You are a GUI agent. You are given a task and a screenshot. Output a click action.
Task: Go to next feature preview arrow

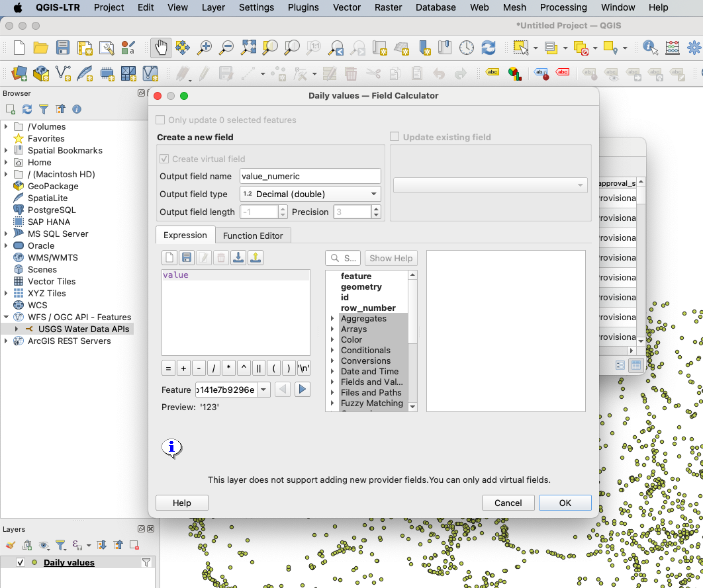303,390
